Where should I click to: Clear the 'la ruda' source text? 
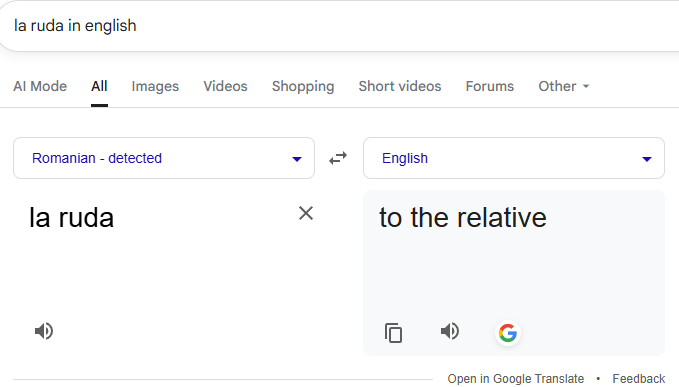click(x=306, y=213)
